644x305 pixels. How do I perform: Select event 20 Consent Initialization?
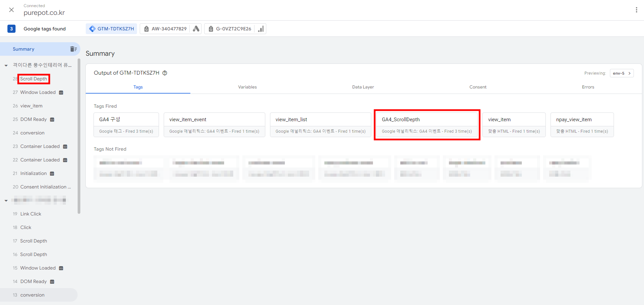pyautogui.click(x=46, y=187)
